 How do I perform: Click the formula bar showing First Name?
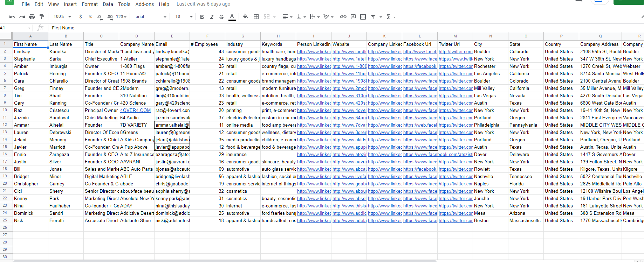coord(345,28)
